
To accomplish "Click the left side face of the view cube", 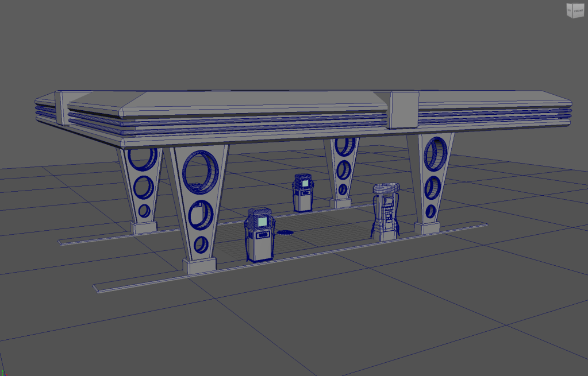I will point(569,11).
